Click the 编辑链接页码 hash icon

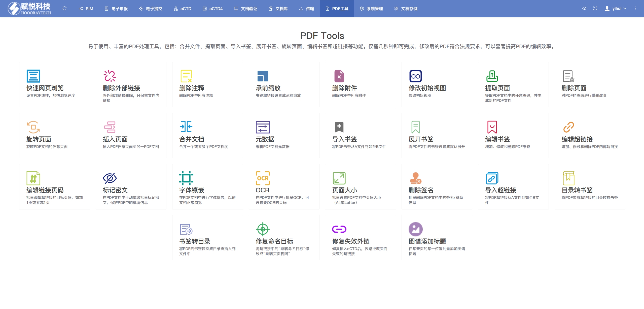(33, 178)
